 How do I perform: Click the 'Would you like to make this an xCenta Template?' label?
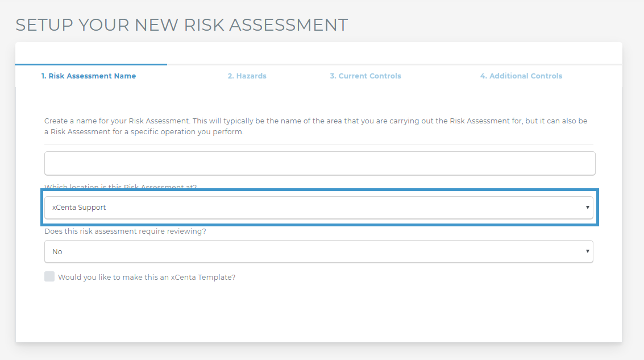pos(147,278)
